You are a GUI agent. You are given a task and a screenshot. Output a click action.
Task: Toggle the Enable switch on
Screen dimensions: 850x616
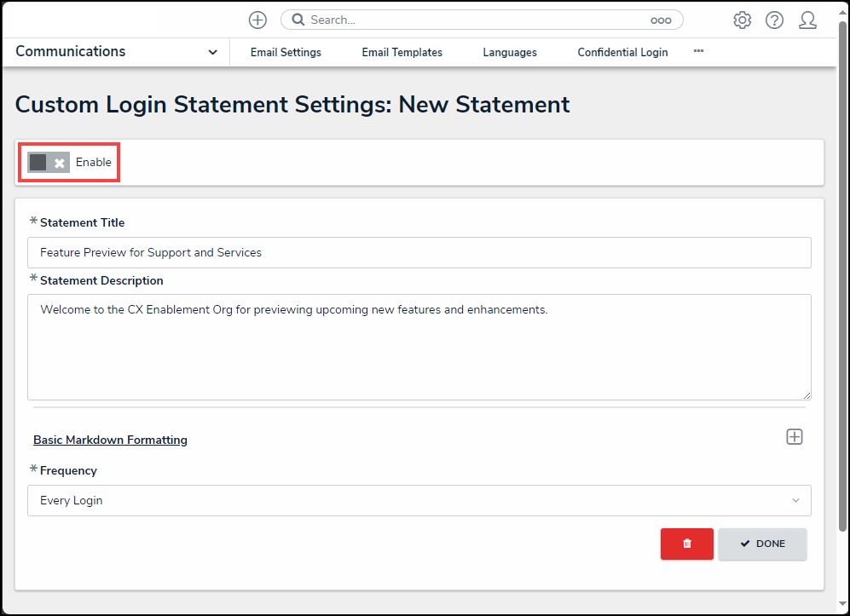(49, 163)
